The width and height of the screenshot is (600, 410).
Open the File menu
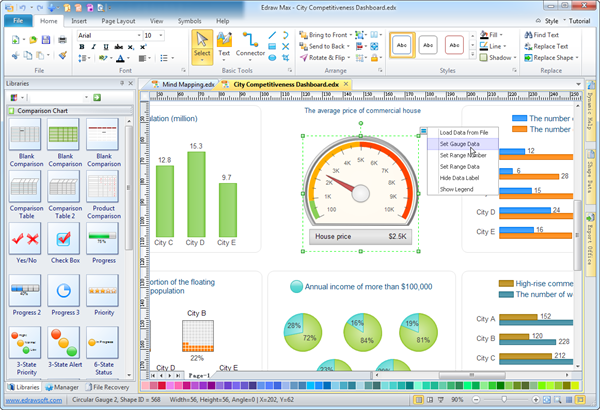(18, 21)
